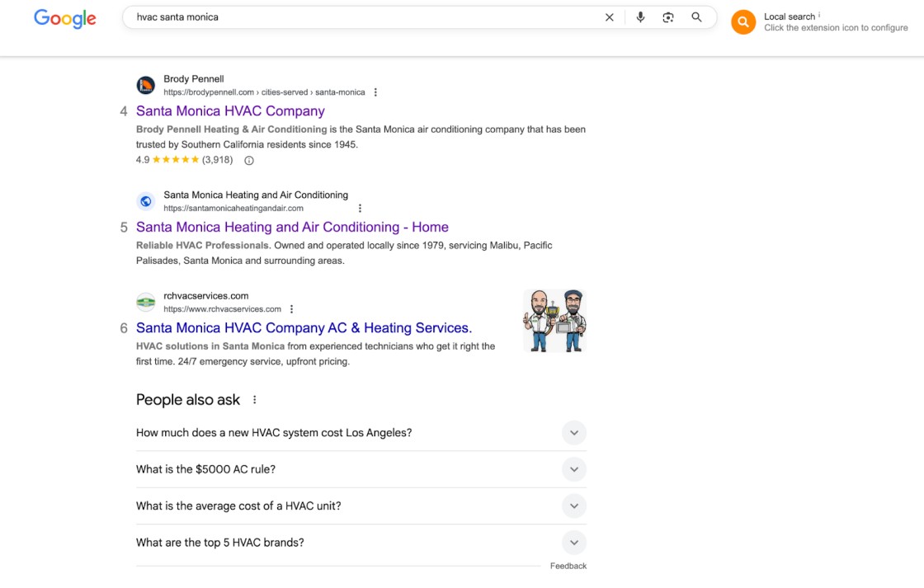The height and width of the screenshot is (588, 924).
Task: Expand 'What are the top 5 HVAC brands?'
Action: (x=361, y=542)
